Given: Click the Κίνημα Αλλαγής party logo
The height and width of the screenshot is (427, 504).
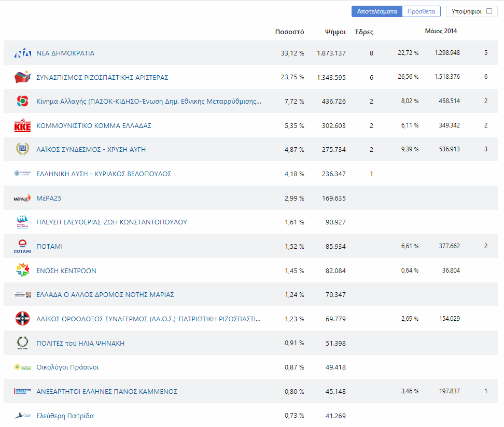Looking at the screenshot, I should (x=22, y=101).
